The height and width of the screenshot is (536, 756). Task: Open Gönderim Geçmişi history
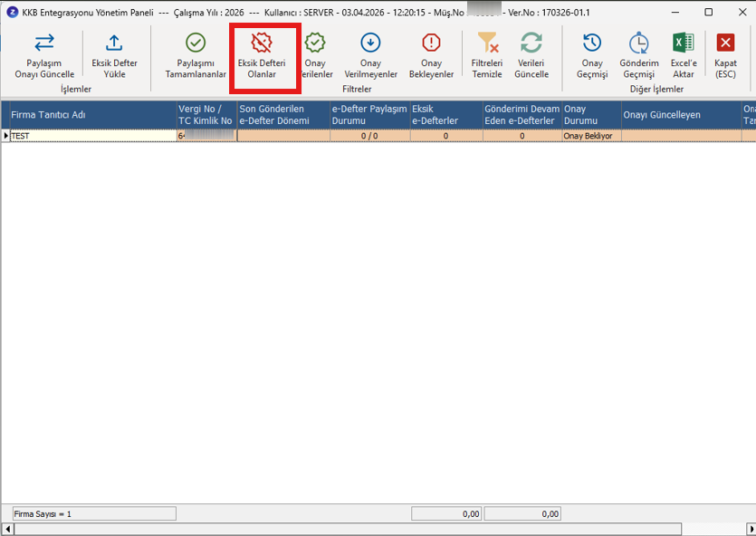coord(639,55)
